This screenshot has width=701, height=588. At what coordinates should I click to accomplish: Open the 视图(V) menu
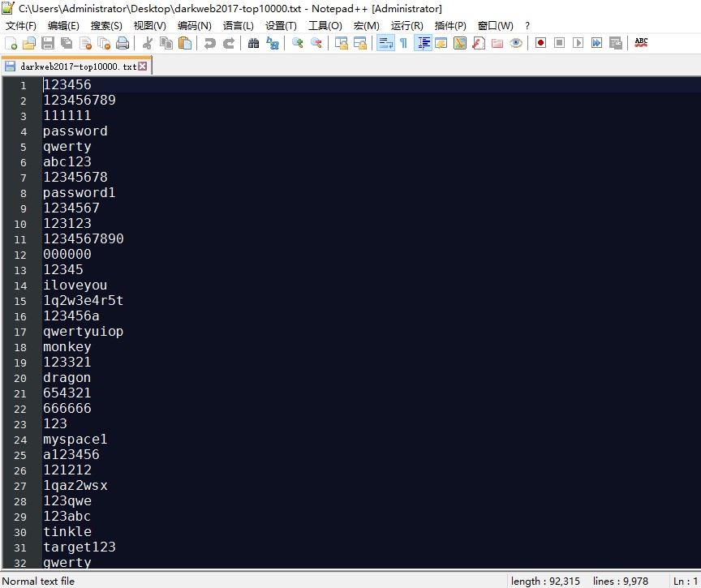(x=150, y=25)
